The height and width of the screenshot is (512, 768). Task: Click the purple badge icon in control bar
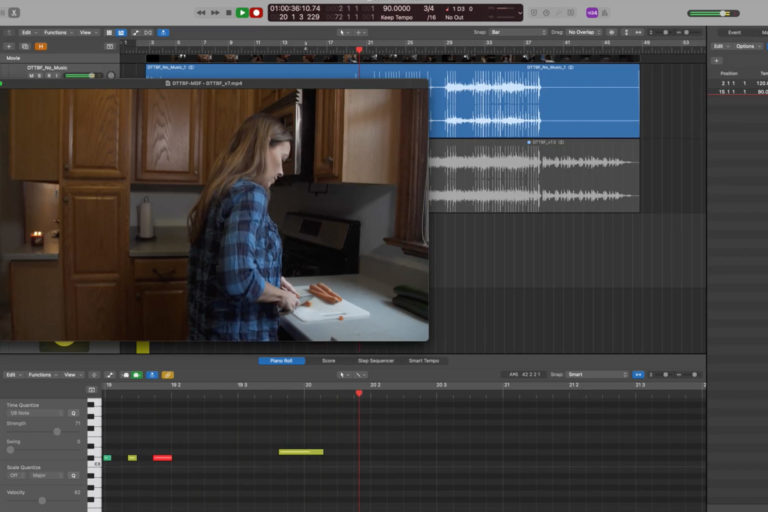(x=592, y=12)
